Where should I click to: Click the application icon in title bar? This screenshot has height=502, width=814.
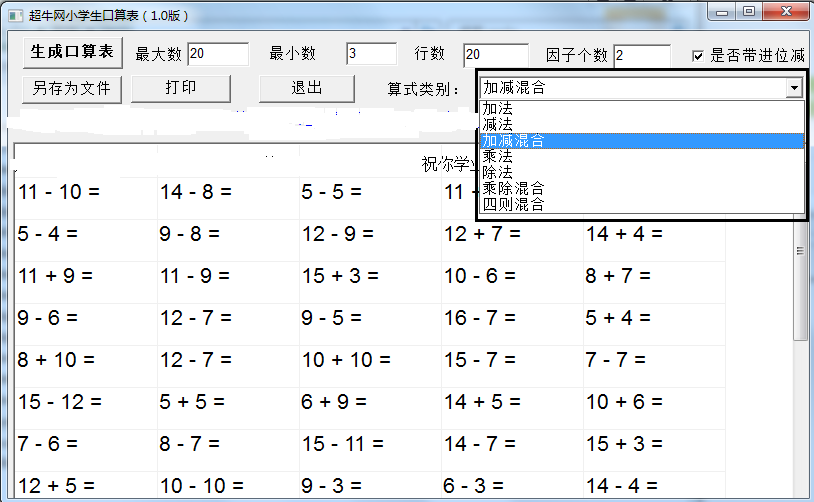16,16
